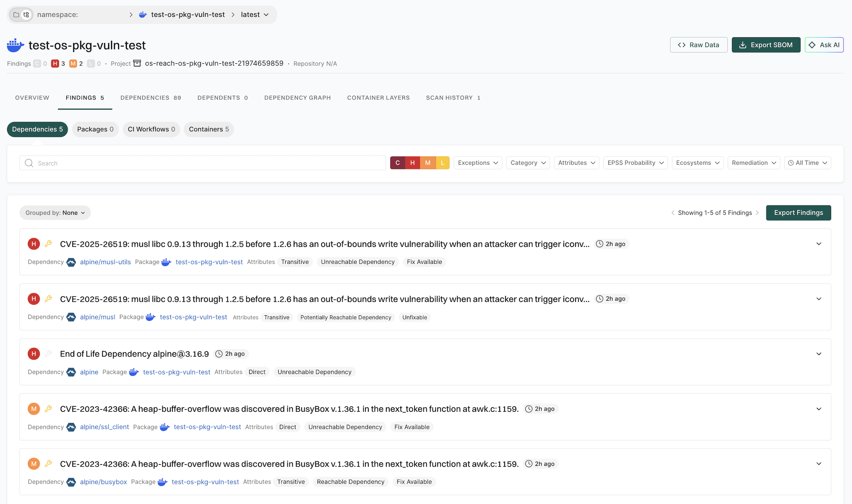Open the Dependency Graph tab
The image size is (852, 504).
pos(297,98)
